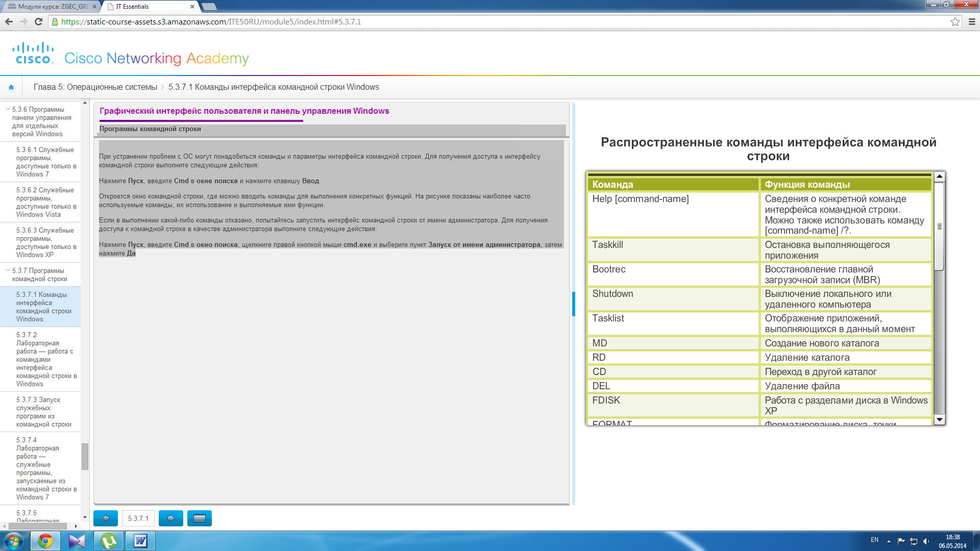The height and width of the screenshot is (551, 980).
Task: Open the Chrome menu icon
Action: (972, 21)
